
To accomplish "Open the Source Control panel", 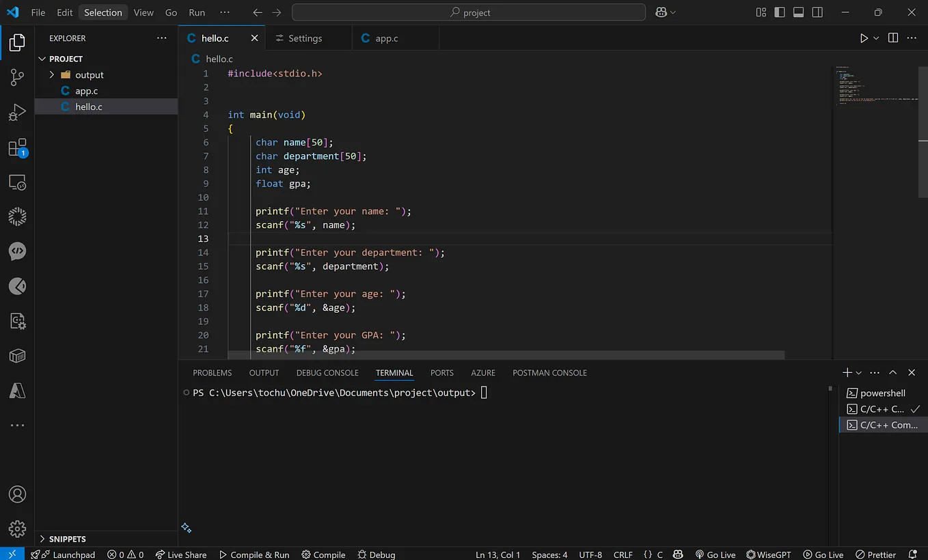I will tap(17, 77).
